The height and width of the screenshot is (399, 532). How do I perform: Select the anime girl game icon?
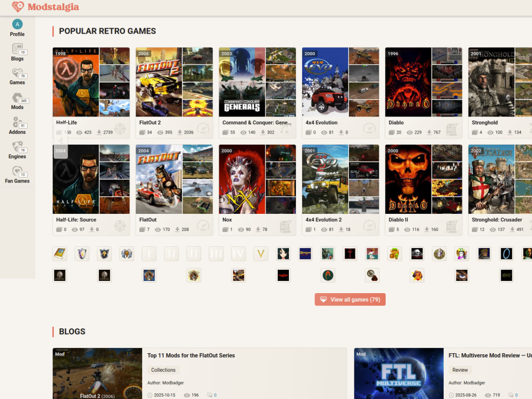[283, 253]
